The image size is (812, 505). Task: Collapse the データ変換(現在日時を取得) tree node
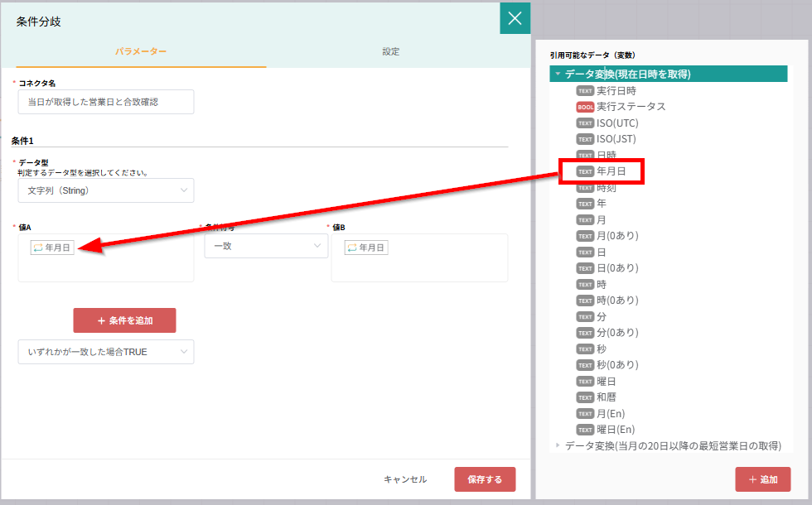click(x=558, y=75)
